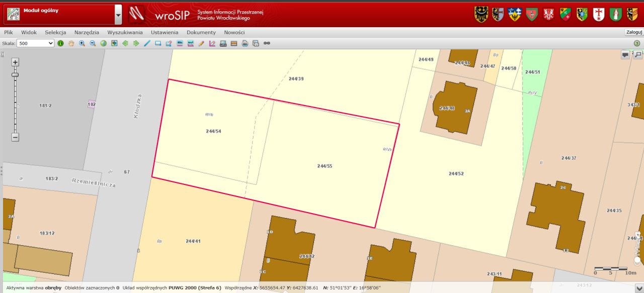
Task: Click the MRS tool icon
Action: 223,43
